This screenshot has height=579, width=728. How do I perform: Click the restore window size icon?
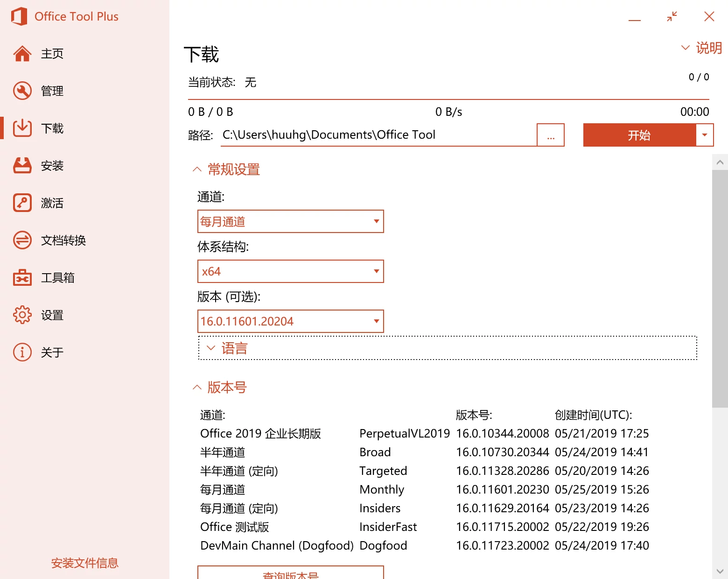(x=672, y=17)
